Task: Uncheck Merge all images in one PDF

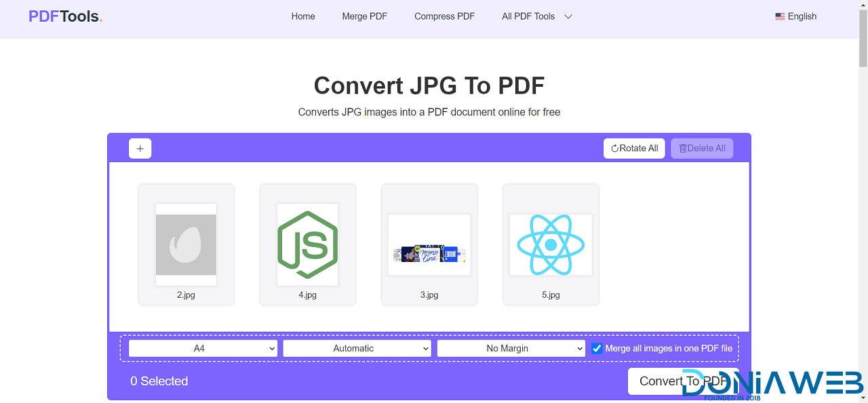Action: click(x=597, y=349)
